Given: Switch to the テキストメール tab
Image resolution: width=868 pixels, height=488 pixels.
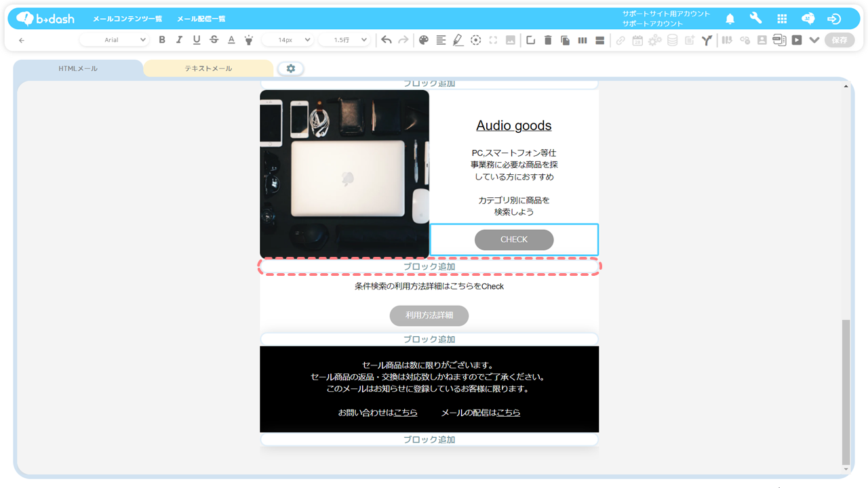Looking at the screenshot, I should pos(208,68).
